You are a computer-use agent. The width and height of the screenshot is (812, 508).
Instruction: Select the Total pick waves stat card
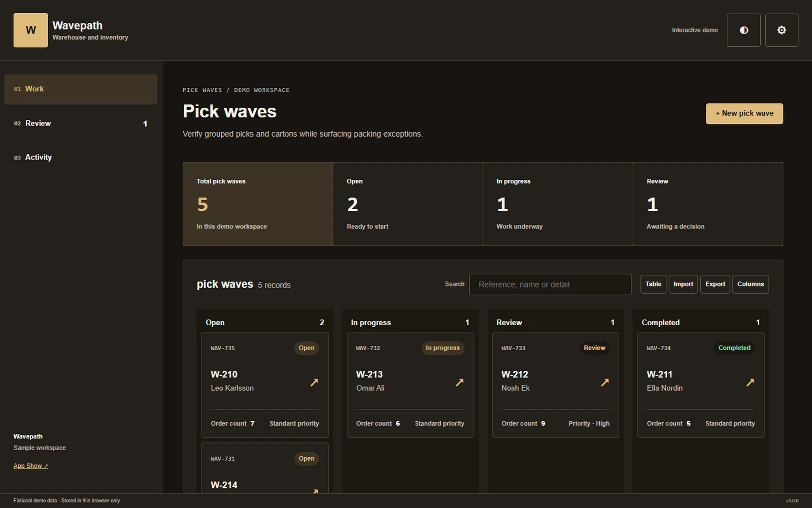(258, 204)
